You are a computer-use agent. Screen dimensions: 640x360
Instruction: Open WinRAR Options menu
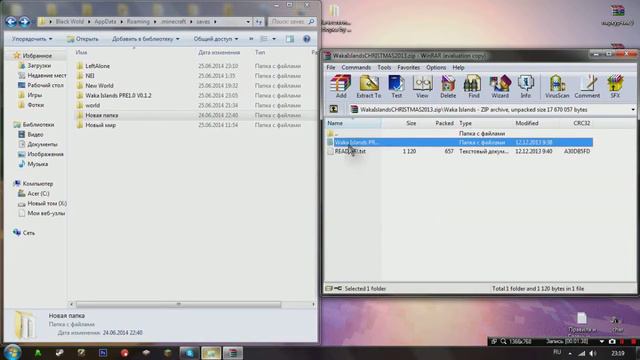coord(436,67)
